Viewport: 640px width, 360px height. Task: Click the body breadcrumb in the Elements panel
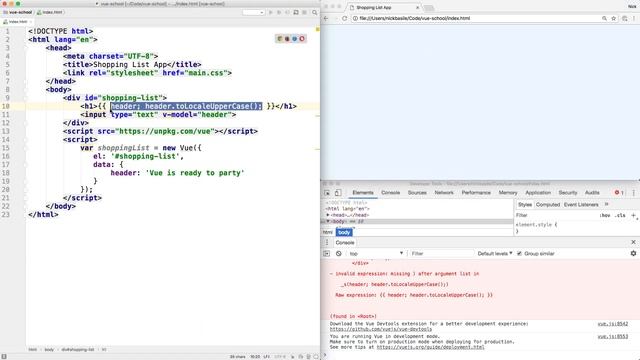344,232
